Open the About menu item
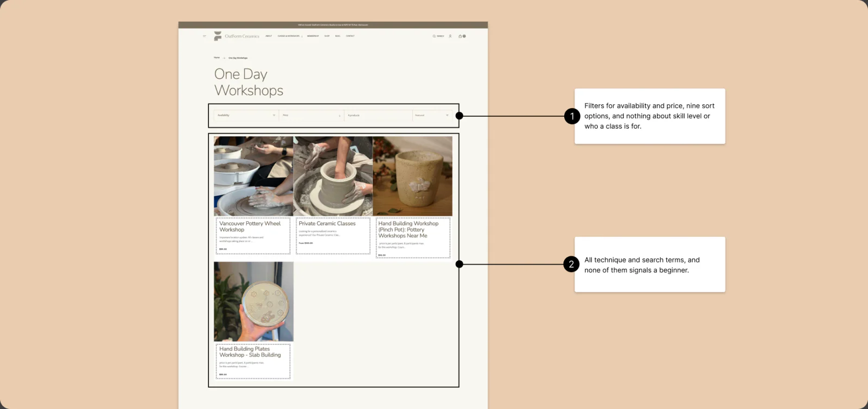Image resolution: width=868 pixels, height=409 pixels. (269, 36)
